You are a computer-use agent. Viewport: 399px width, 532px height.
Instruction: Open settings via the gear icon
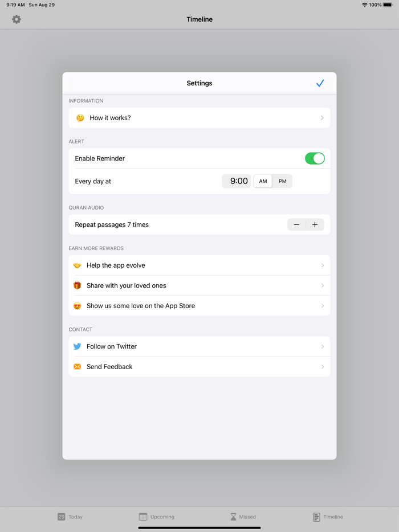[17, 19]
